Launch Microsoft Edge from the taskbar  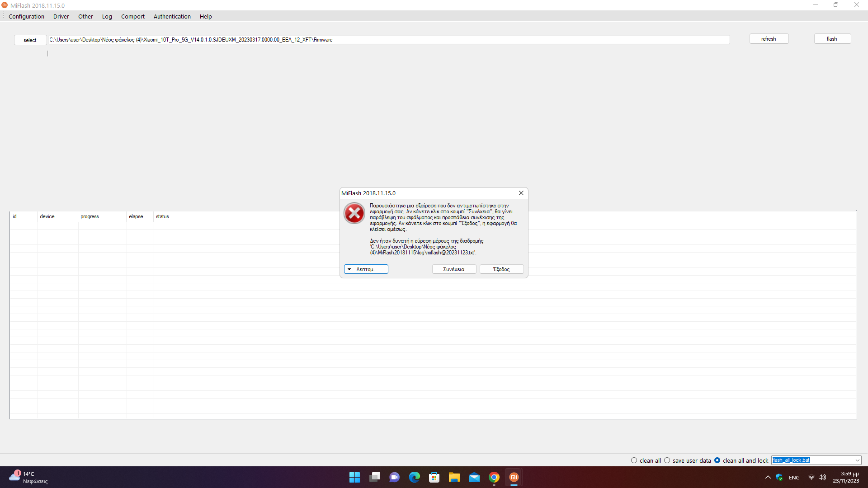coord(414,477)
